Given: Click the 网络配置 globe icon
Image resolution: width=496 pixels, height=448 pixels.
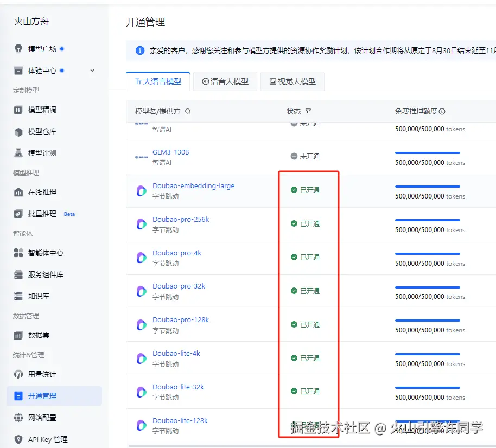Looking at the screenshot, I should click(x=18, y=418).
